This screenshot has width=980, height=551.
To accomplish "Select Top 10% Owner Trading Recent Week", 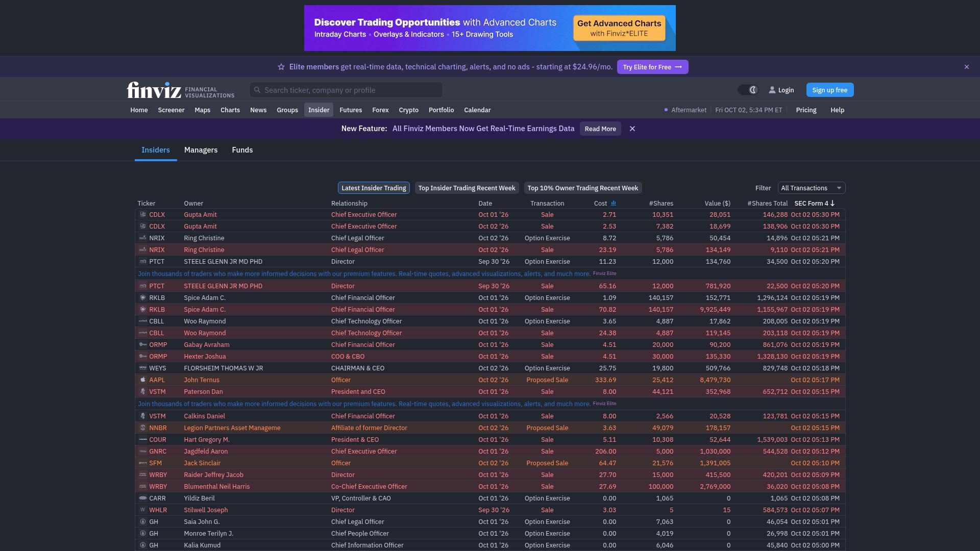I will tap(582, 188).
